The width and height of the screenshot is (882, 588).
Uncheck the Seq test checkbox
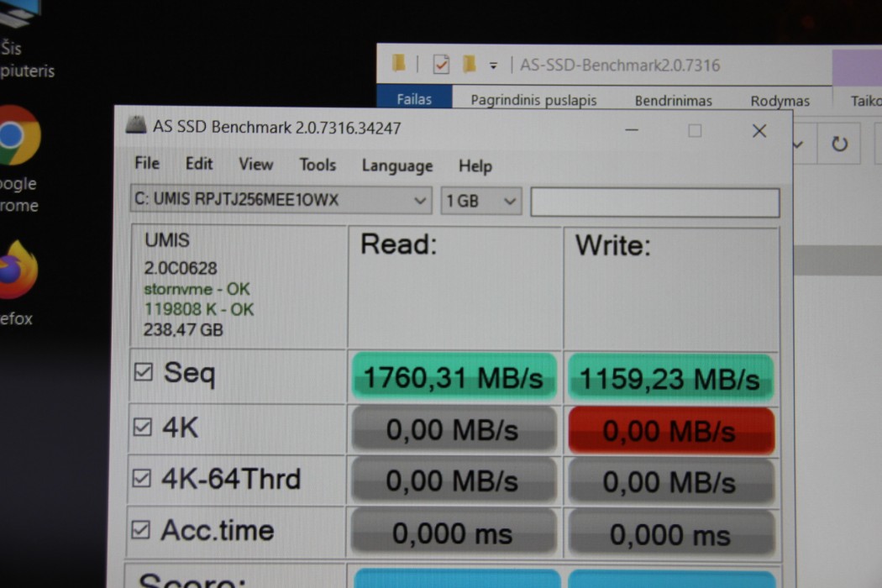click(x=144, y=371)
